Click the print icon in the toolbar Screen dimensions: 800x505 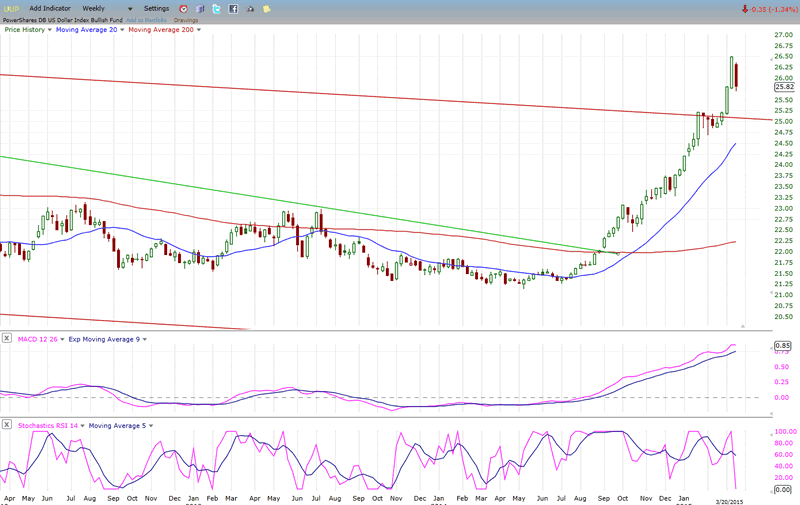click(250, 9)
